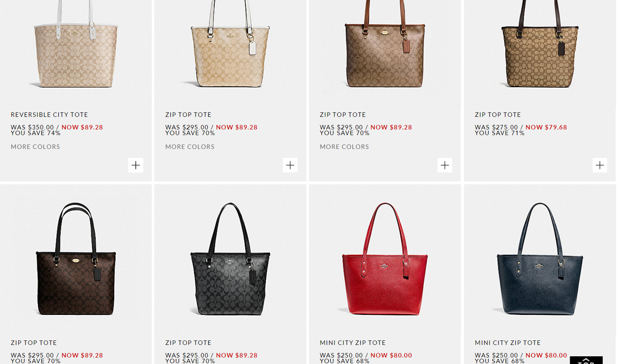The width and height of the screenshot is (623, 364).
Task: Click plus icon under light khaki Zip Top Tote
Action: click(290, 165)
